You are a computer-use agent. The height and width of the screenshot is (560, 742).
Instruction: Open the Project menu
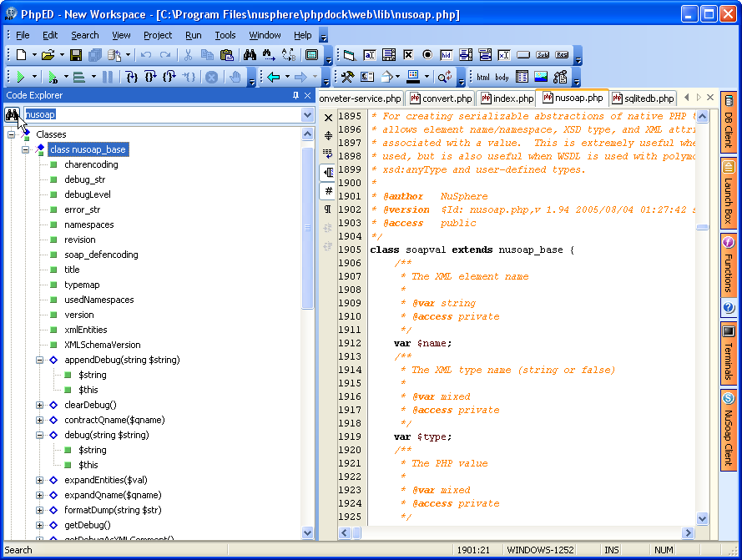pyautogui.click(x=157, y=35)
